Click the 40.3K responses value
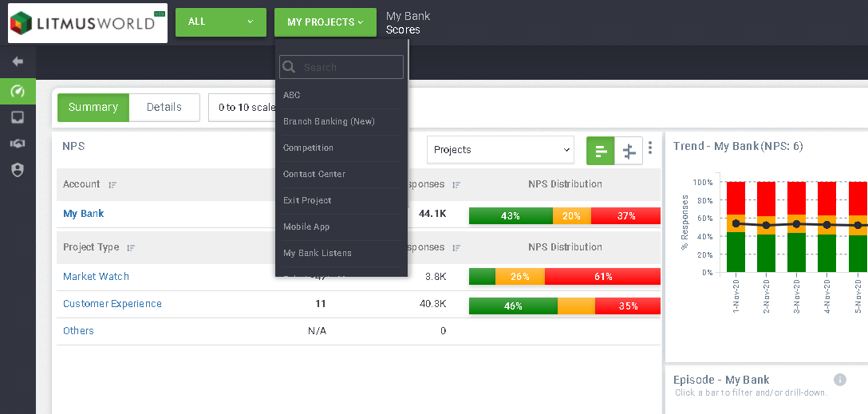Screen dimensions: 868x414 point(432,303)
